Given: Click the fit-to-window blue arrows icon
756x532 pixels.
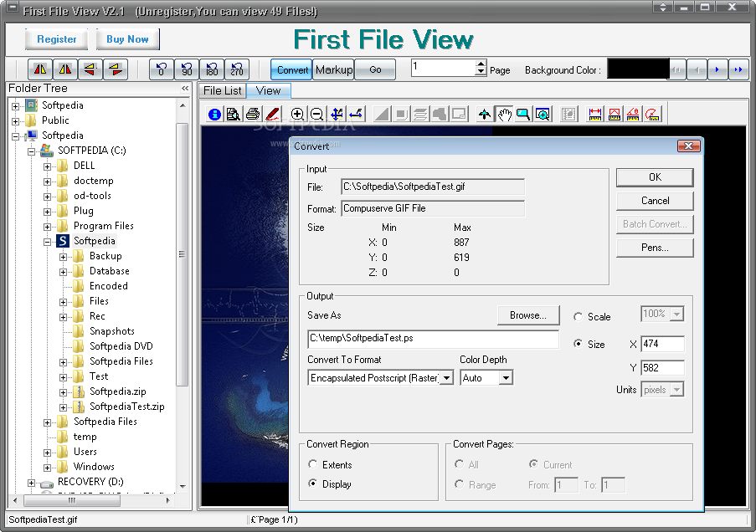Looking at the screenshot, I should (337, 115).
